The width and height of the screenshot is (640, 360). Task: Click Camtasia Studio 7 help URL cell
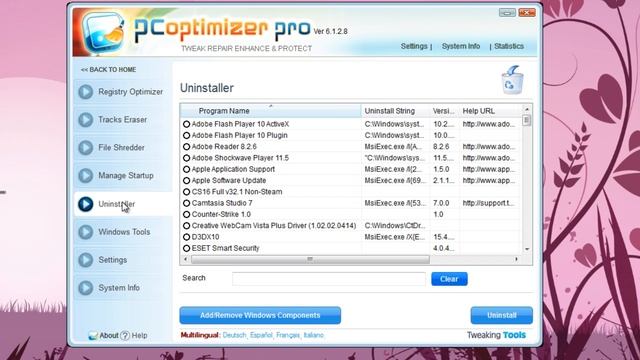490,203
